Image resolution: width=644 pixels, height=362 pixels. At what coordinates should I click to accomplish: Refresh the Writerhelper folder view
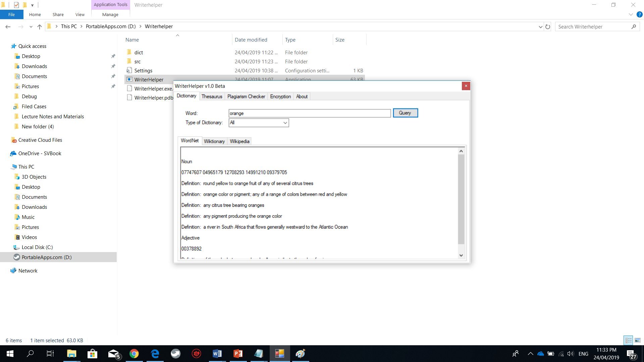[x=548, y=26]
